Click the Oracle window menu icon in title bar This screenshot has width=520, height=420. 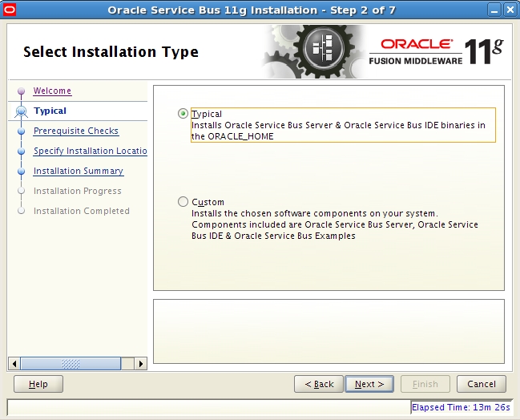coord(10,10)
